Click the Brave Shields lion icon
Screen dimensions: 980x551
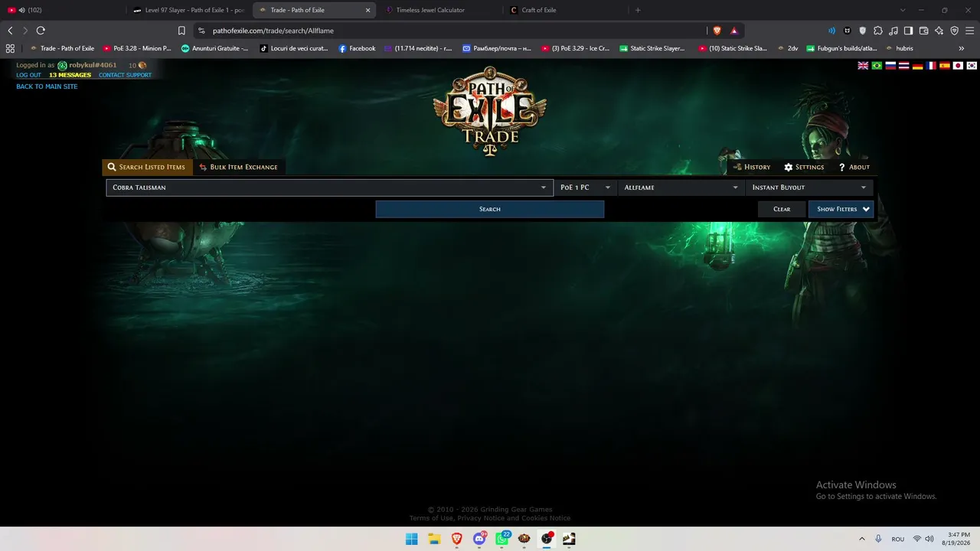717,31
